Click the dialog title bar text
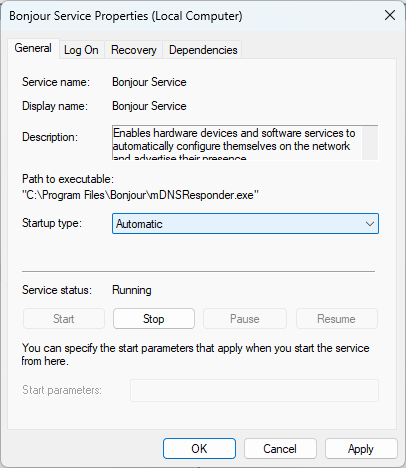The image size is (406, 468). click(126, 16)
